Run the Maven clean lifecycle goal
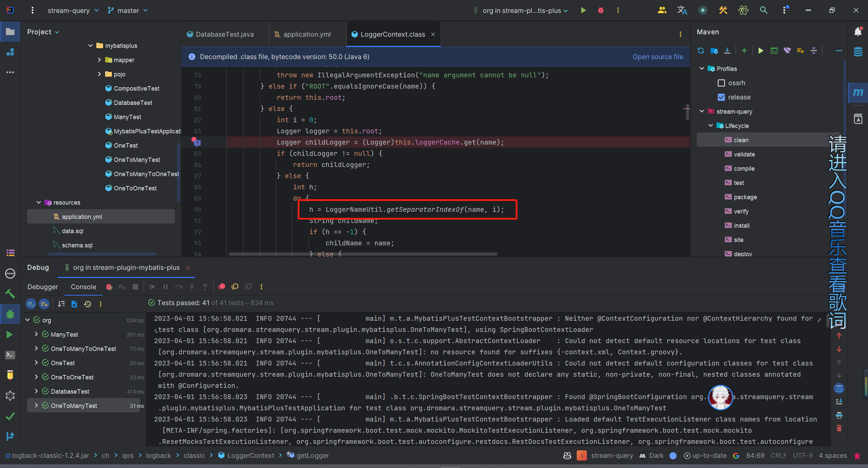The image size is (868, 468). [741, 140]
